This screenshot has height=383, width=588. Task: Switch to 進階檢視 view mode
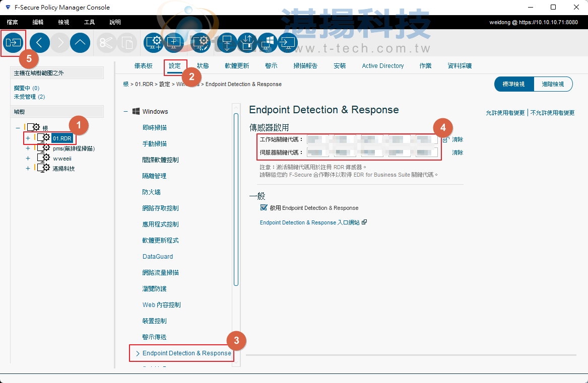pyautogui.click(x=553, y=84)
